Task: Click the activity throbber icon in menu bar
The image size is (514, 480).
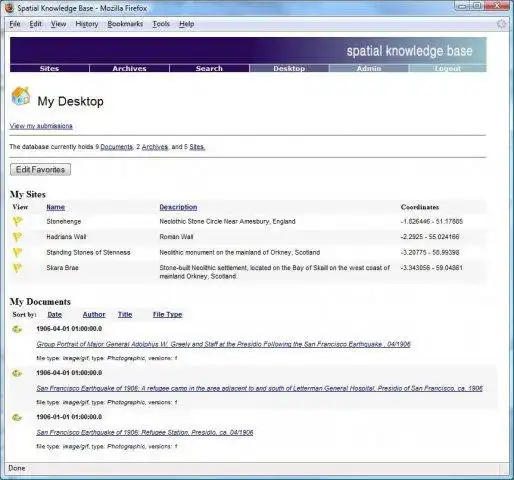Action: 502,24
